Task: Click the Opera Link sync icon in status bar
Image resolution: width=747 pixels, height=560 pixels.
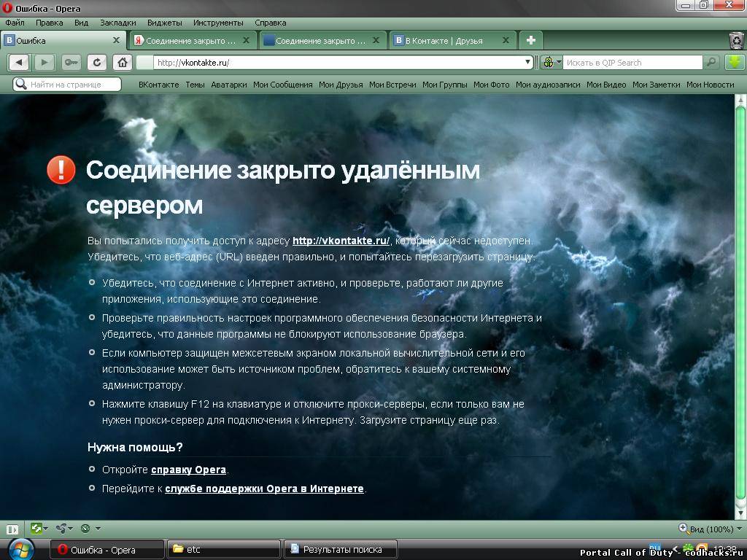Action: click(36, 528)
